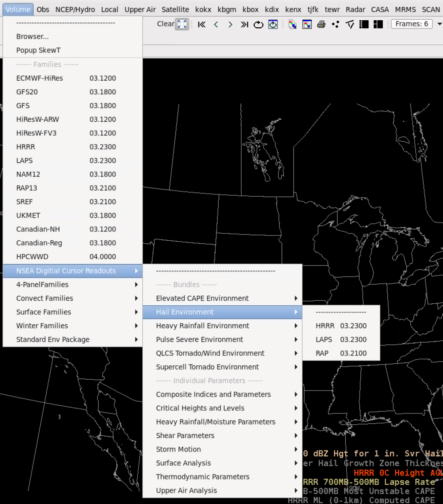Open the SCAN menu
The image size is (443, 504).
pyautogui.click(x=431, y=9)
